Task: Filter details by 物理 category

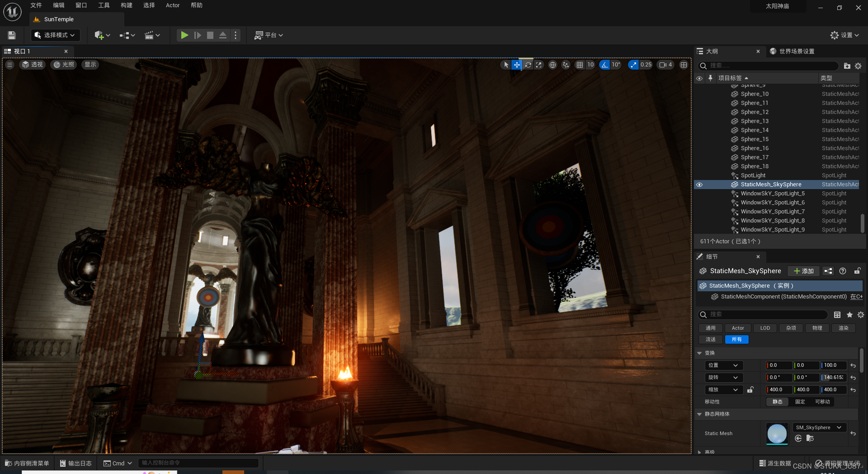Action: (817, 328)
